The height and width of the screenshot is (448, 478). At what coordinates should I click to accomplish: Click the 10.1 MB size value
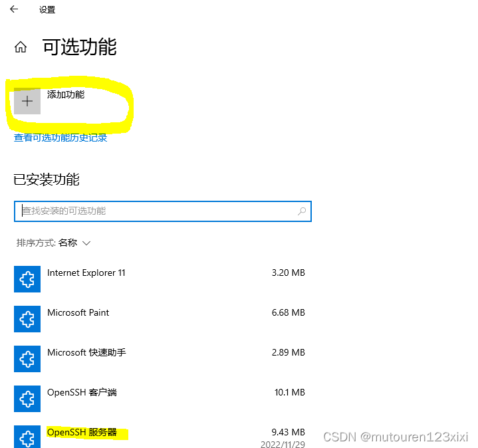coord(290,392)
